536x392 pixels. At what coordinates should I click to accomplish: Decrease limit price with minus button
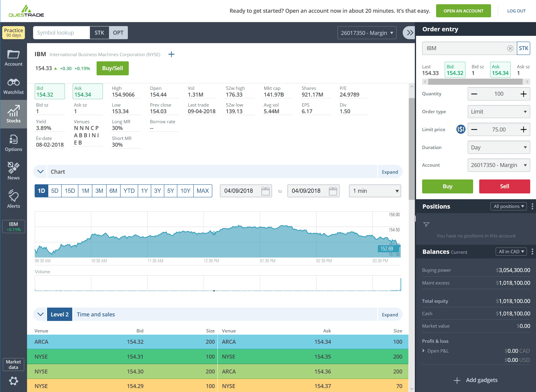pyautogui.click(x=474, y=130)
